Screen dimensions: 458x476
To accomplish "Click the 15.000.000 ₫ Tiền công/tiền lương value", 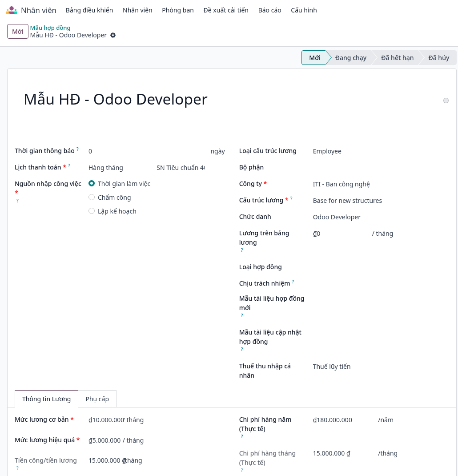I will click(x=107, y=460).
